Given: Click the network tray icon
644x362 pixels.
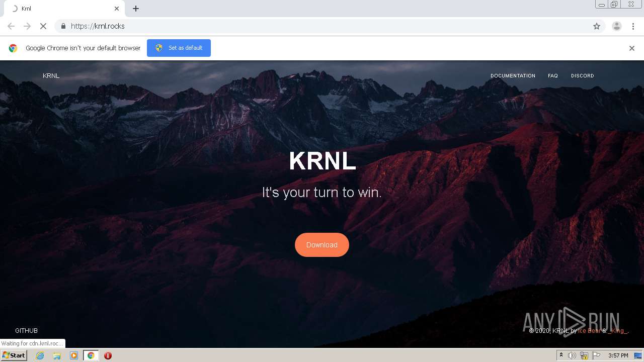Looking at the screenshot, I should point(584,355).
